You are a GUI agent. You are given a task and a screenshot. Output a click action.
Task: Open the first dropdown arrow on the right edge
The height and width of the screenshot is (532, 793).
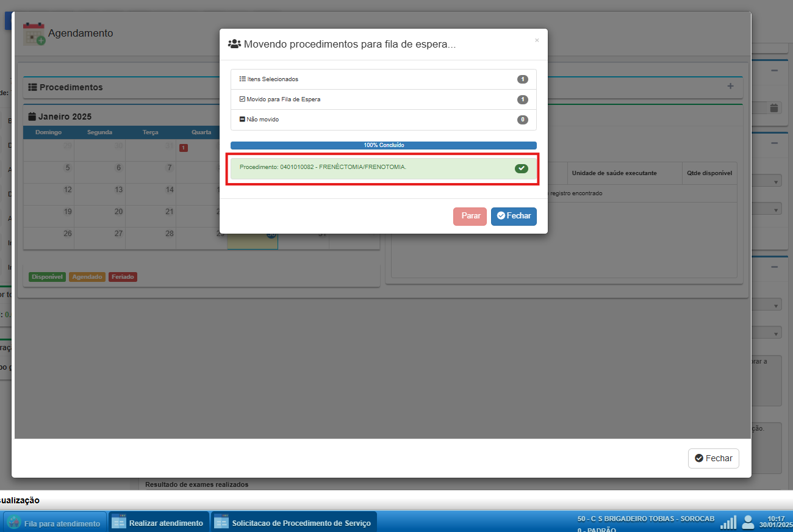pyautogui.click(x=777, y=182)
